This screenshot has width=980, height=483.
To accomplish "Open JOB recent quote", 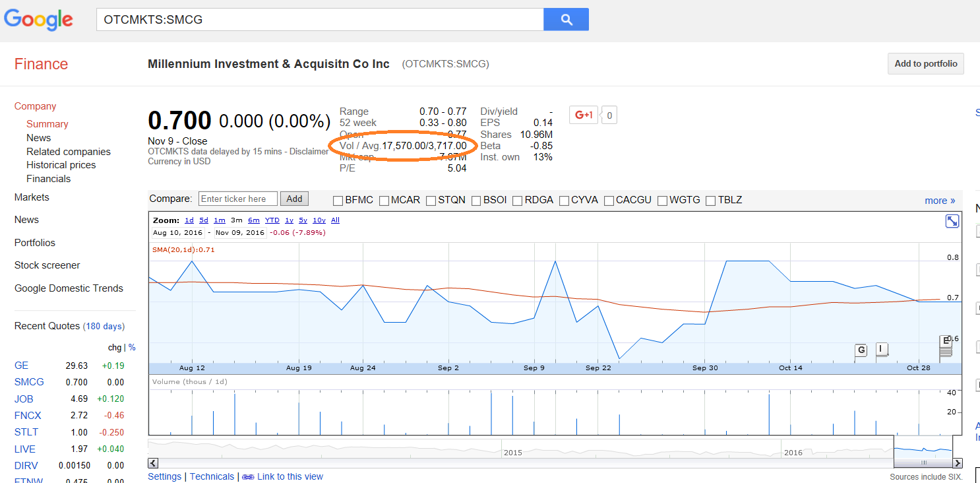I will coord(24,399).
